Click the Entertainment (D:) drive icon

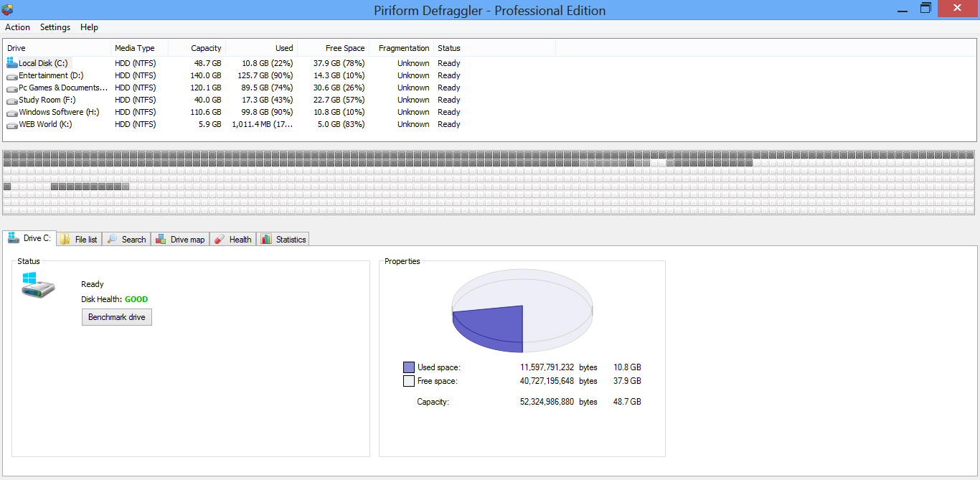(11, 75)
